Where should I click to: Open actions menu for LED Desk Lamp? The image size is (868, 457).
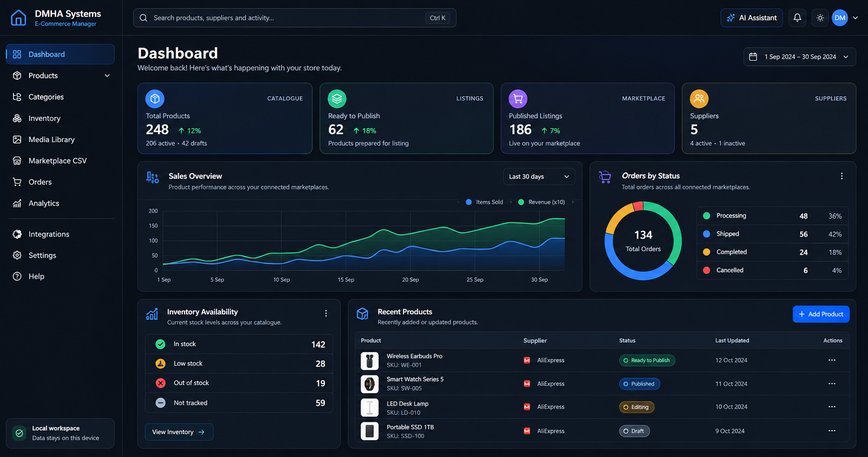(832, 407)
